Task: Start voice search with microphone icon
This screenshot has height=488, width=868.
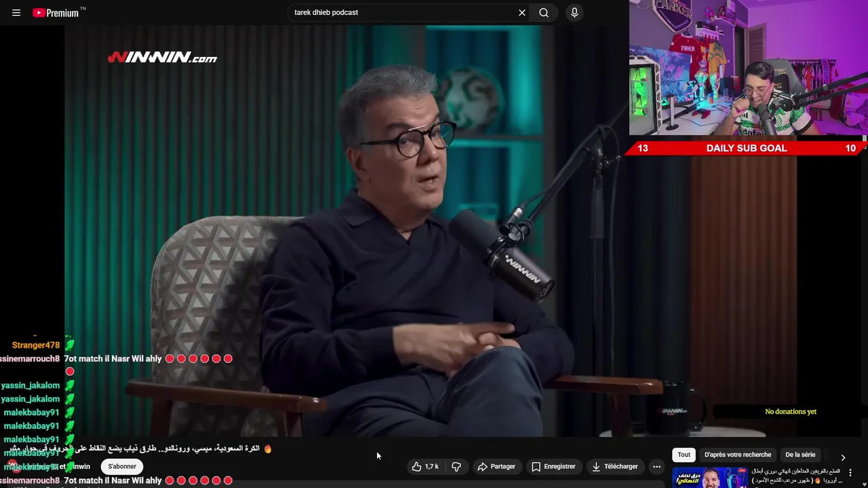Action: [x=574, y=13]
